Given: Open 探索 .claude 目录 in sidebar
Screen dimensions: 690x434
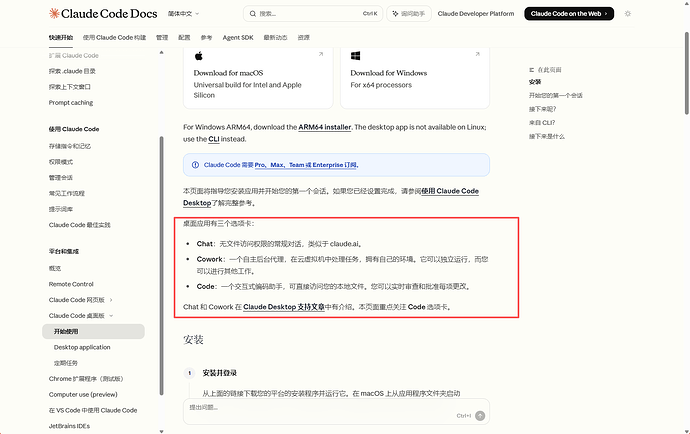Looking at the screenshot, I should tap(72, 71).
